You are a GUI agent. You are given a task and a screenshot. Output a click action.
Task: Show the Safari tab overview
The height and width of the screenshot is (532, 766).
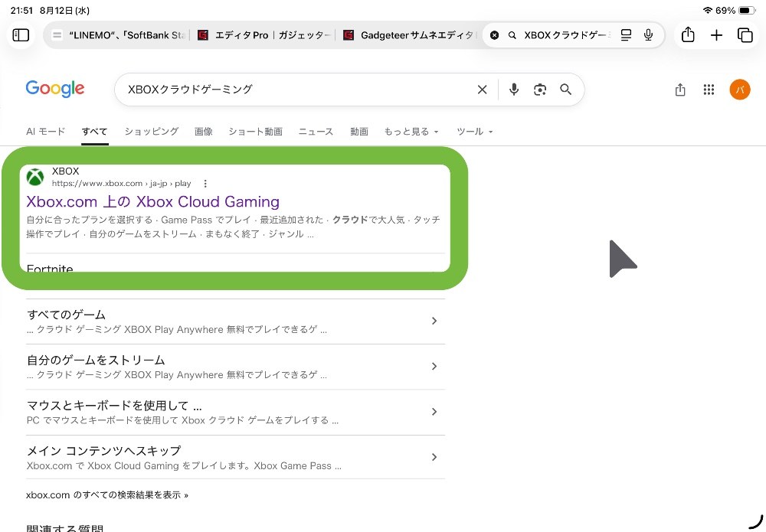tap(745, 35)
